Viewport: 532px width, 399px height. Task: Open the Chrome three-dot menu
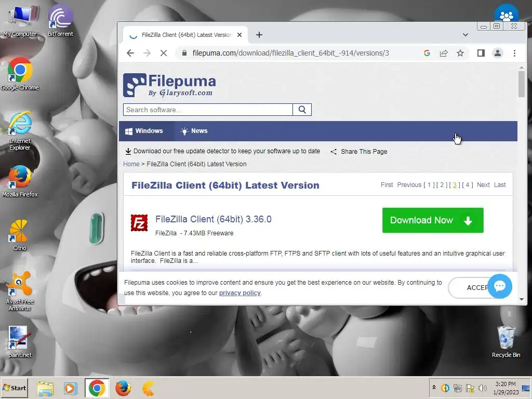click(515, 53)
